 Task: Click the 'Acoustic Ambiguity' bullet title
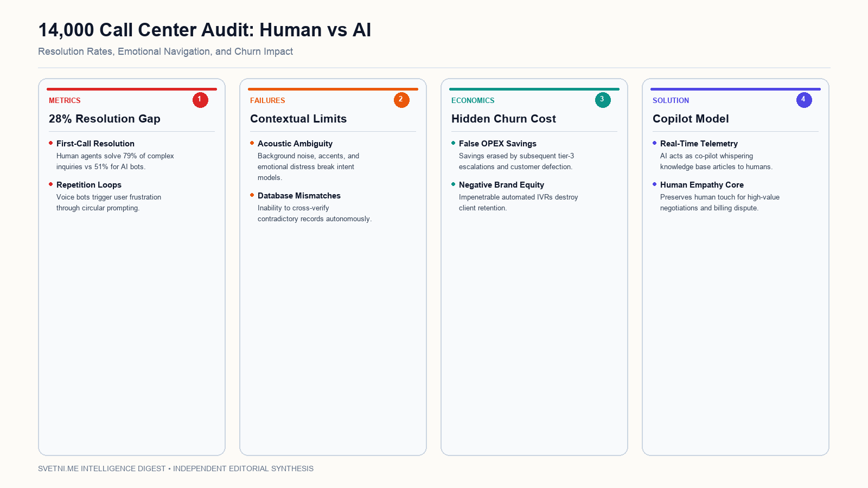coord(295,144)
